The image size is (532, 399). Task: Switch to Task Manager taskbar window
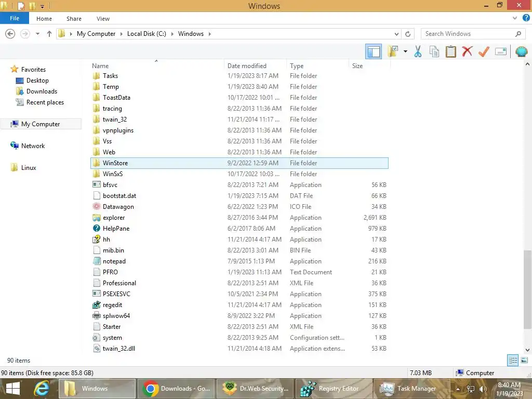412,389
